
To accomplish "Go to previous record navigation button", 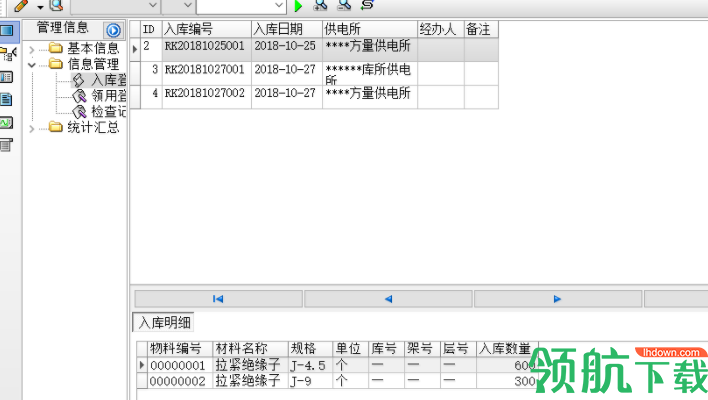I will 388,299.
